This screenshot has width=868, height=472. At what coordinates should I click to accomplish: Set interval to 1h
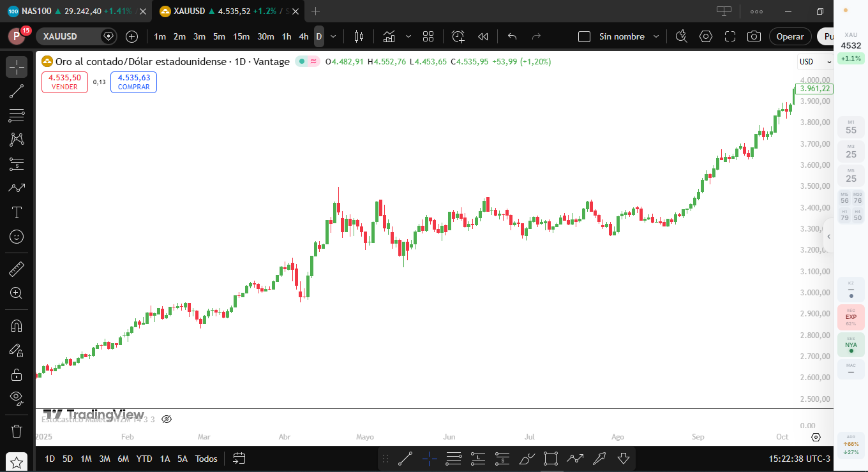(x=287, y=36)
